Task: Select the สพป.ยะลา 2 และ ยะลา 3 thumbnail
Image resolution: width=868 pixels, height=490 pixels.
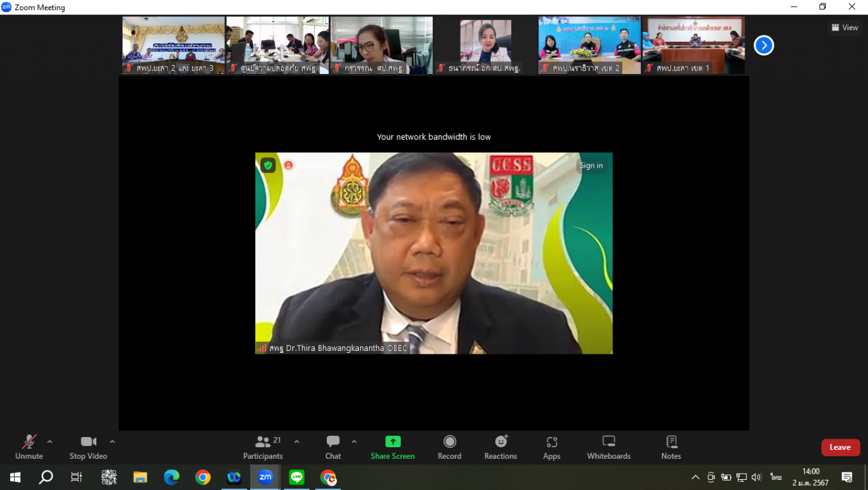Action: pyautogui.click(x=174, y=45)
